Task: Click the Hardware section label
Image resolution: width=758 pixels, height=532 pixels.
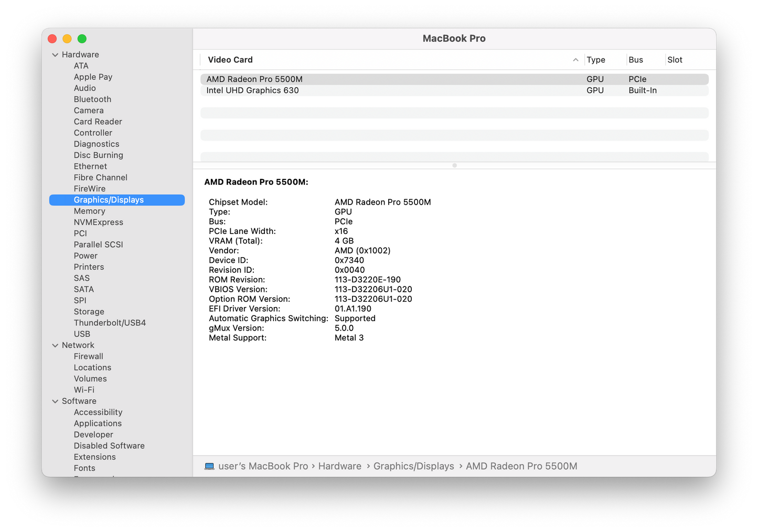Action: tap(80, 55)
